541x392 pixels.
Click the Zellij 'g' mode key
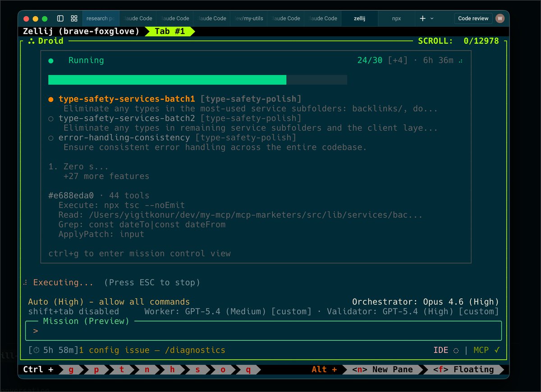click(71, 369)
